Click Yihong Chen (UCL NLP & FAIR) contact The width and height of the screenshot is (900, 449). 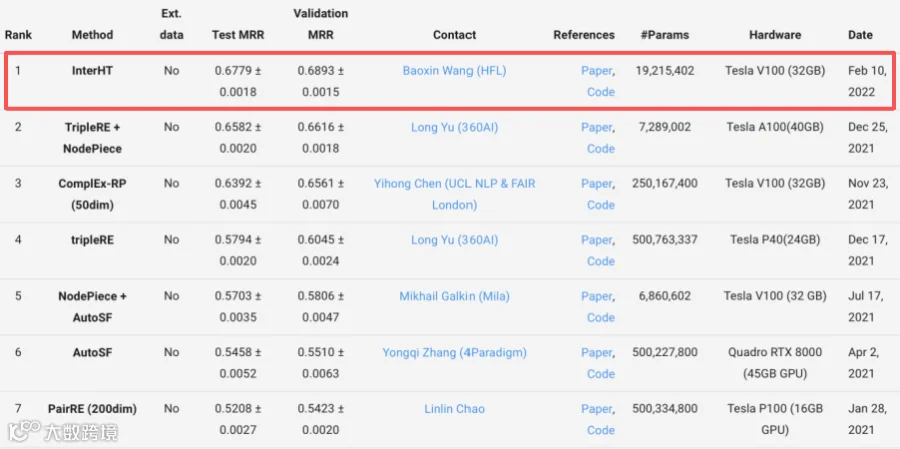click(x=454, y=194)
